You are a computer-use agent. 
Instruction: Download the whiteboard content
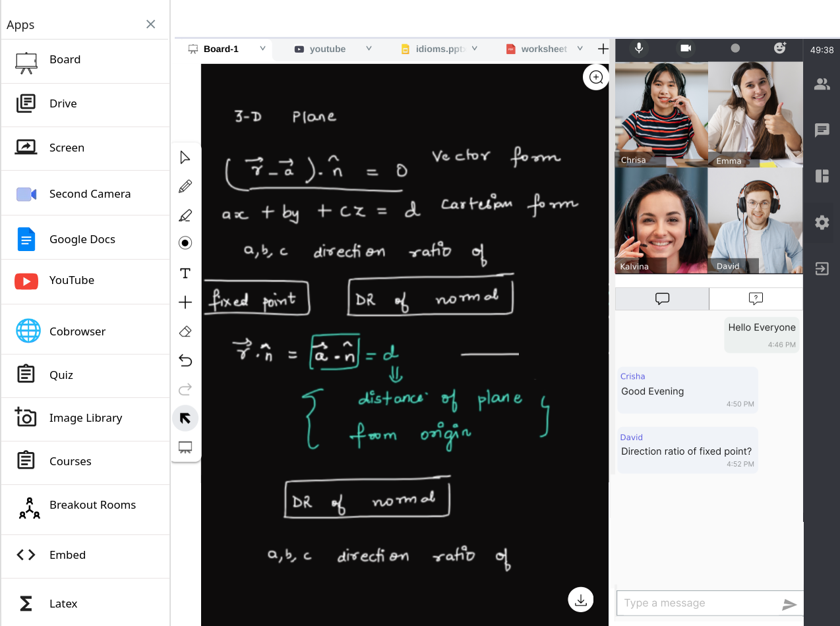pos(581,600)
